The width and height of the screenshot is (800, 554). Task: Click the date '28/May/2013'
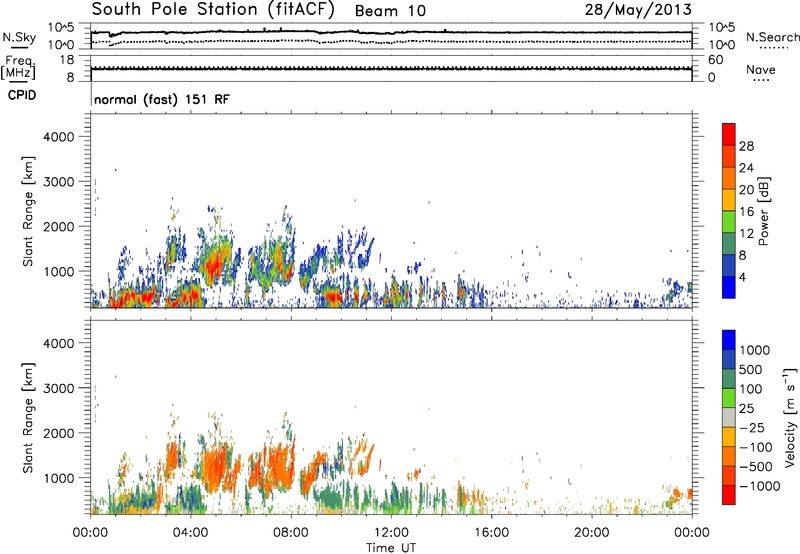coord(638,9)
